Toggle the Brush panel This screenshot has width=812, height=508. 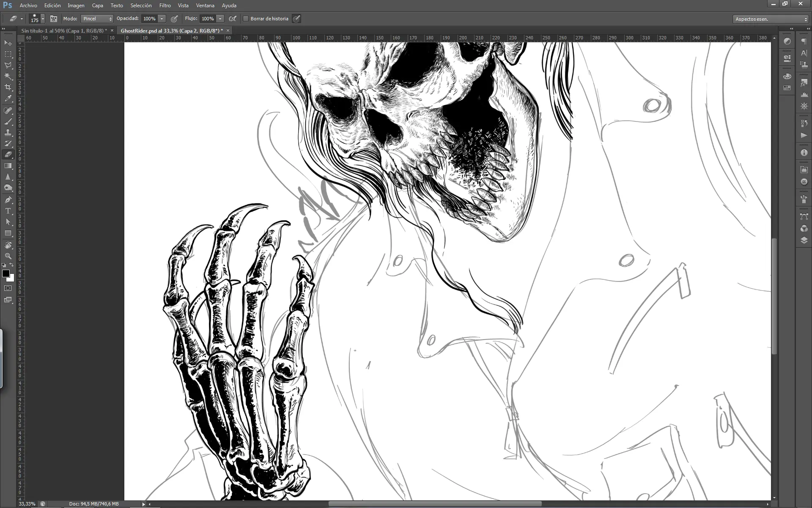coord(54,19)
